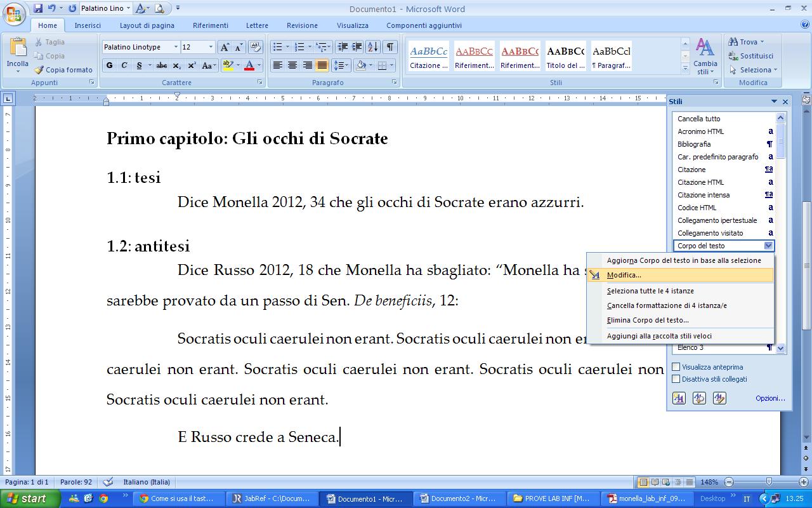Increase paragraph indent
Viewport: 812px width, 508px height.
pyautogui.click(x=357, y=47)
